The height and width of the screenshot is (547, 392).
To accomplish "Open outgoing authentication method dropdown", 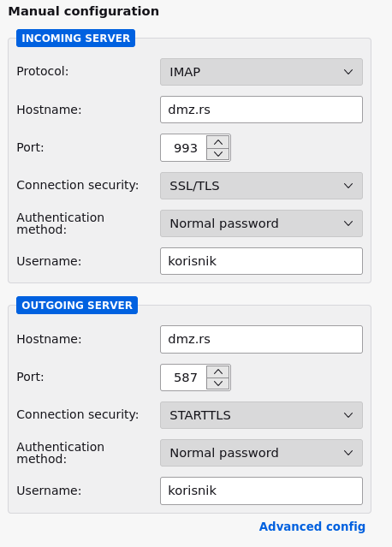I will point(261,453).
